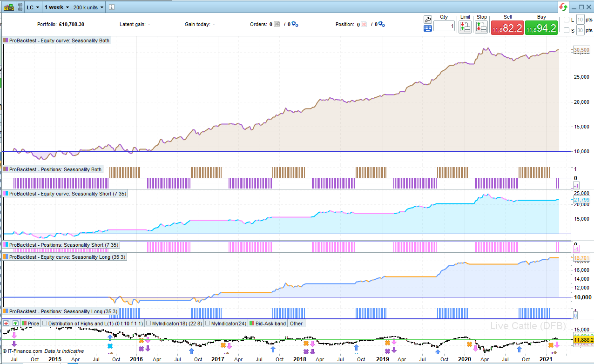
Task: Select Equity curve: Seasonality Both label
Action: (x=57, y=40)
